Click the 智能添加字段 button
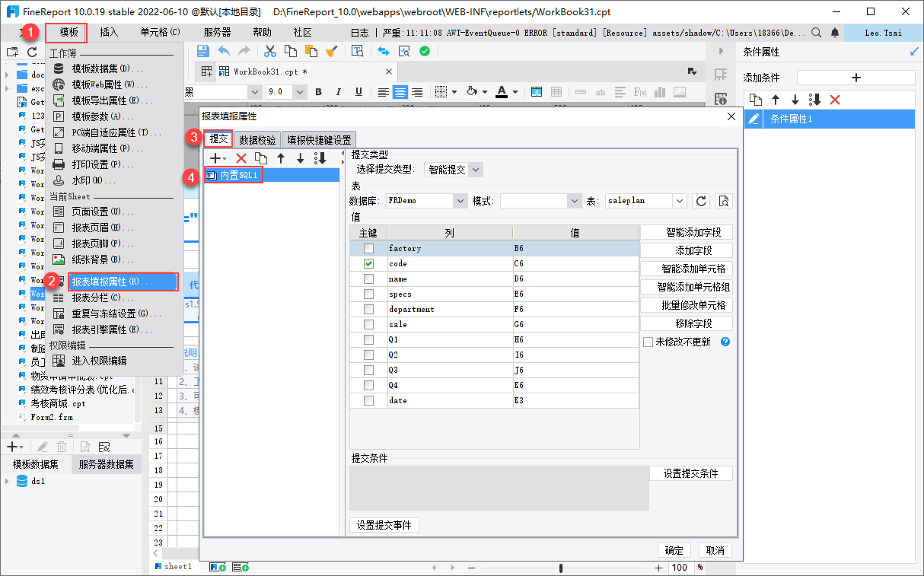This screenshot has width=924, height=576. click(x=687, y=232)
